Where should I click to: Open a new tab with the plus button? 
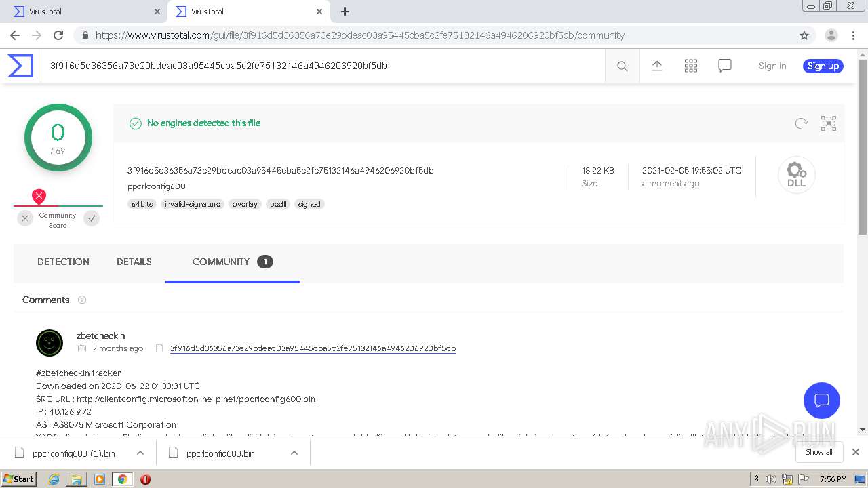click(345, 12)
